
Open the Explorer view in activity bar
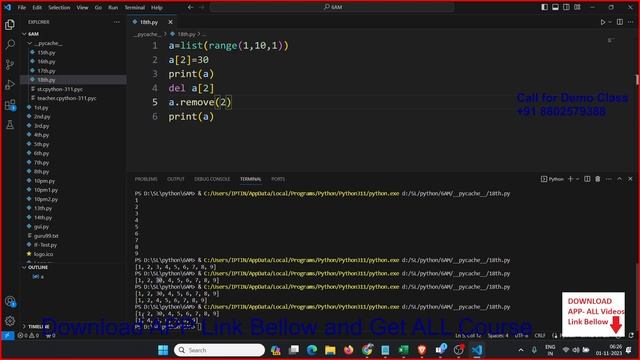click(10, 25)
